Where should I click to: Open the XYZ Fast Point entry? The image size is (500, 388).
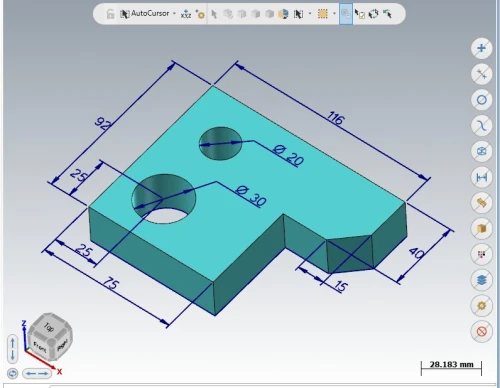186,14
